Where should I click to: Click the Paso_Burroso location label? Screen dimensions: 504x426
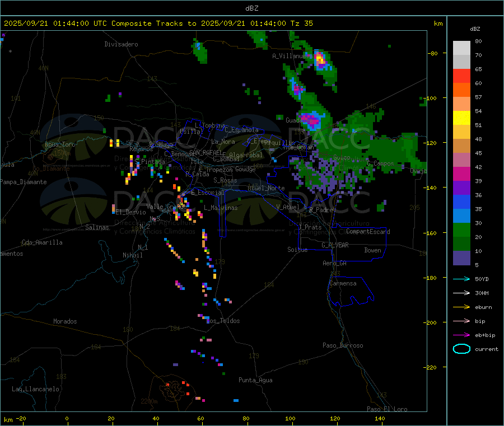tap(343, 346)
